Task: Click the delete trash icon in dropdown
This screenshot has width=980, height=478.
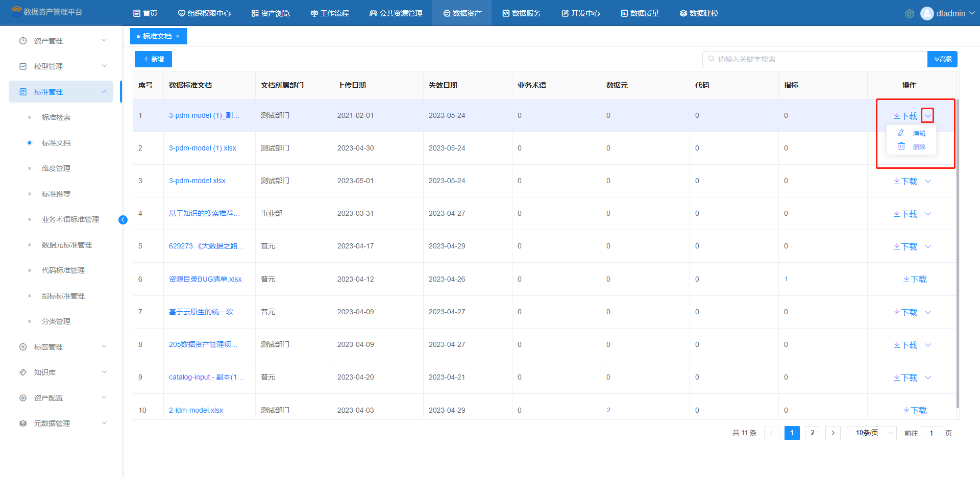Action: [x=901, y=146]
